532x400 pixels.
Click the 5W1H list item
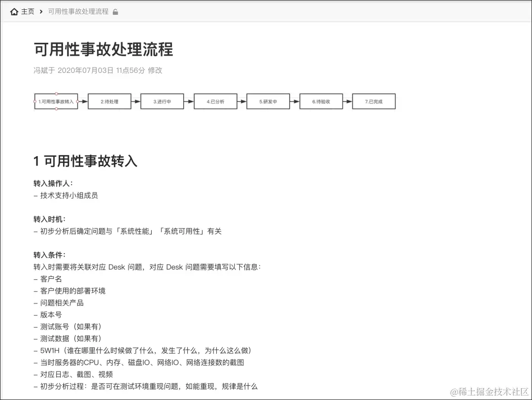(142, 350)
